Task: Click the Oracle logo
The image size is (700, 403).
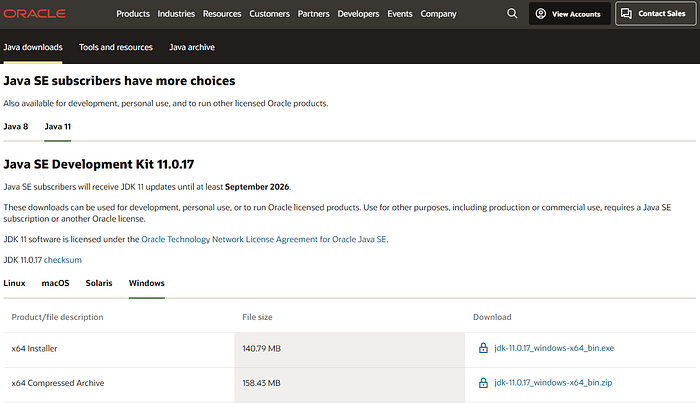Action: coord(34,14)
